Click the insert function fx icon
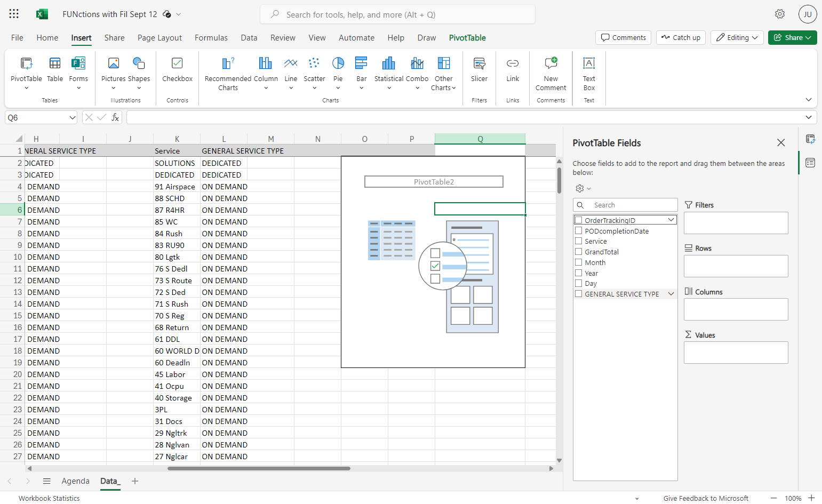 [x=115, y=117]
